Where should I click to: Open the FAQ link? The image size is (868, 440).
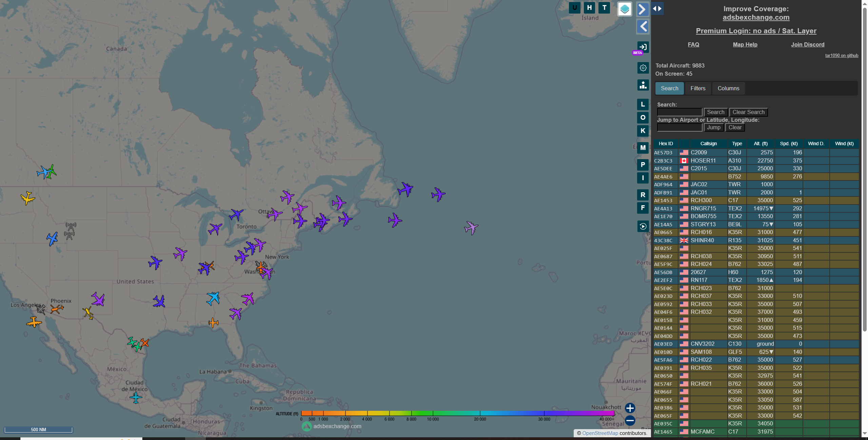click(693, 44)
